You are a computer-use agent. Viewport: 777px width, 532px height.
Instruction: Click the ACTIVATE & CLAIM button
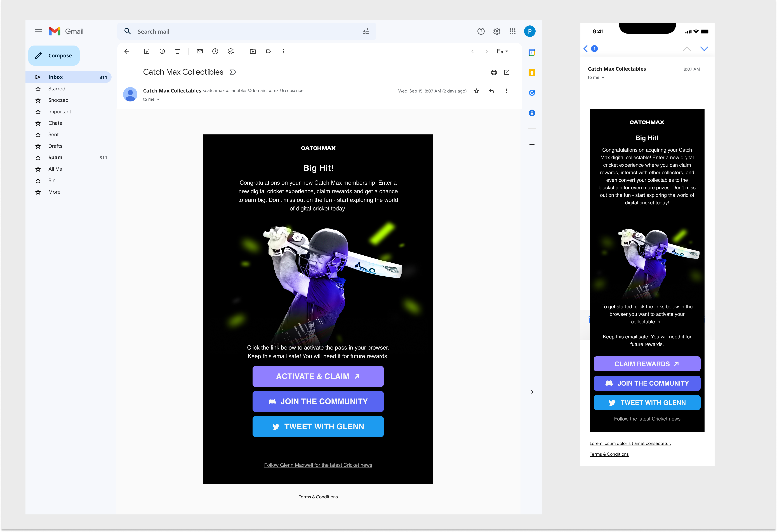(318, 377)
